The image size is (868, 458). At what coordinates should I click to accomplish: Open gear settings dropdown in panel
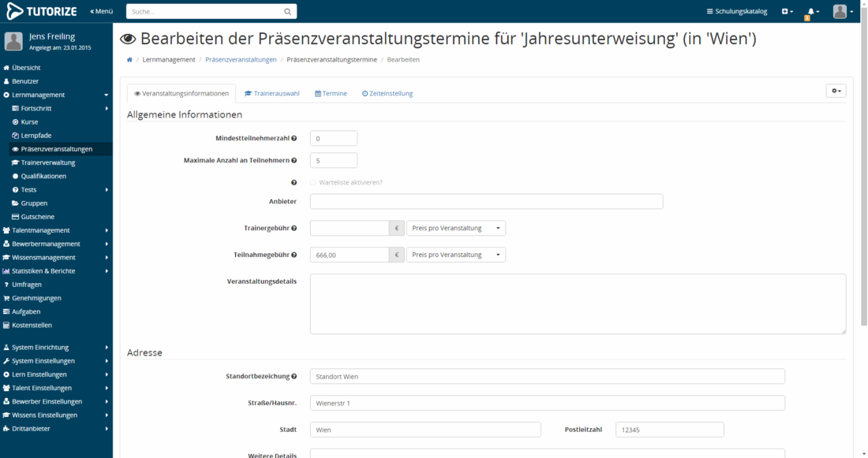point(836,91)
